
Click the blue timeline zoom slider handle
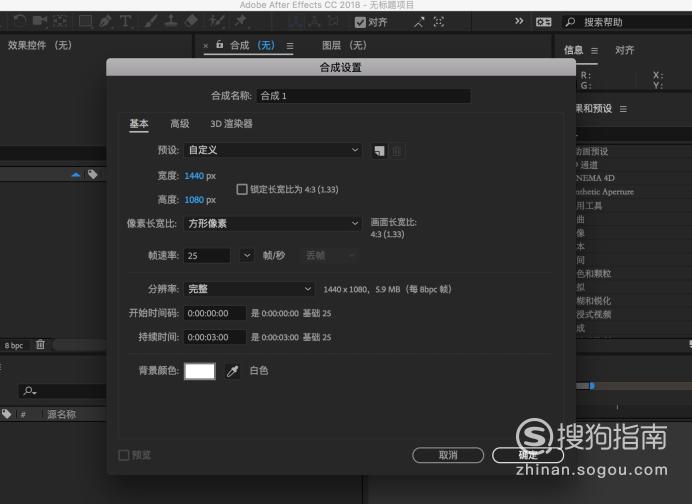click(x=592, y=386)
